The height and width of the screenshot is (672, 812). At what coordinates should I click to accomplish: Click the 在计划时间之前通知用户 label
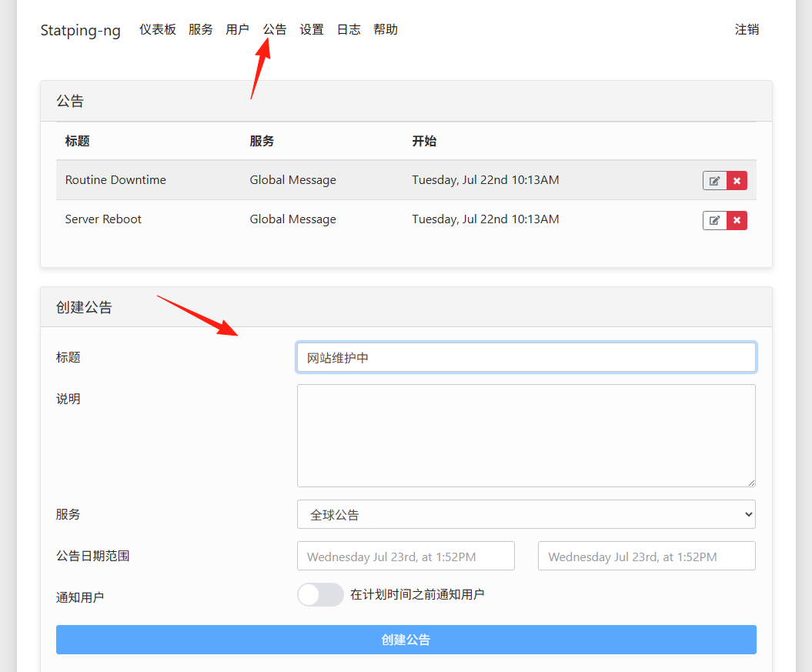click(x=417, y=594)
